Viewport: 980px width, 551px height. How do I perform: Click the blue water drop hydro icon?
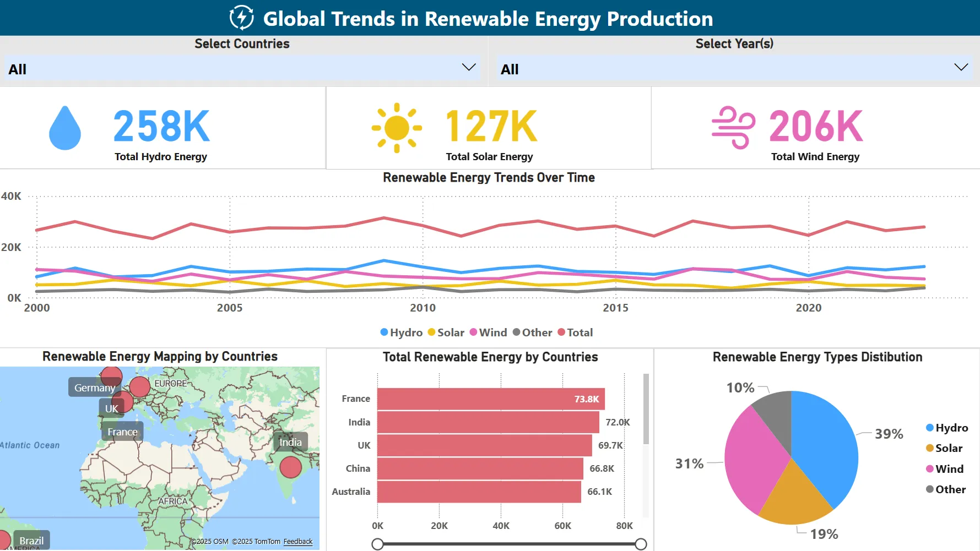(65, 129)
